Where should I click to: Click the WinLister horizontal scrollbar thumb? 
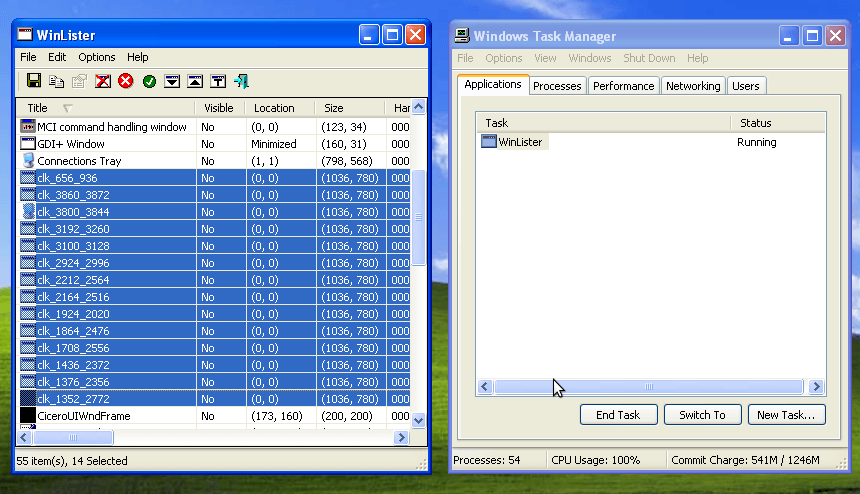[73, 437]
